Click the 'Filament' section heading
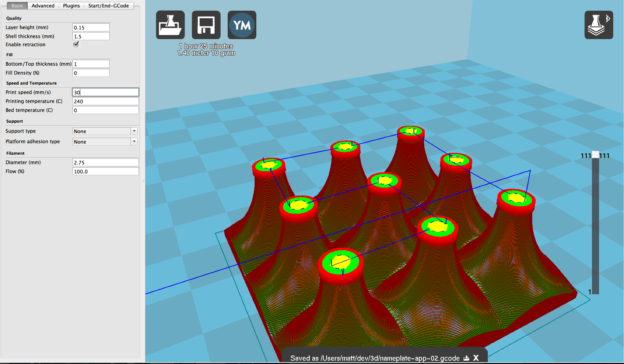 [16, 153]
